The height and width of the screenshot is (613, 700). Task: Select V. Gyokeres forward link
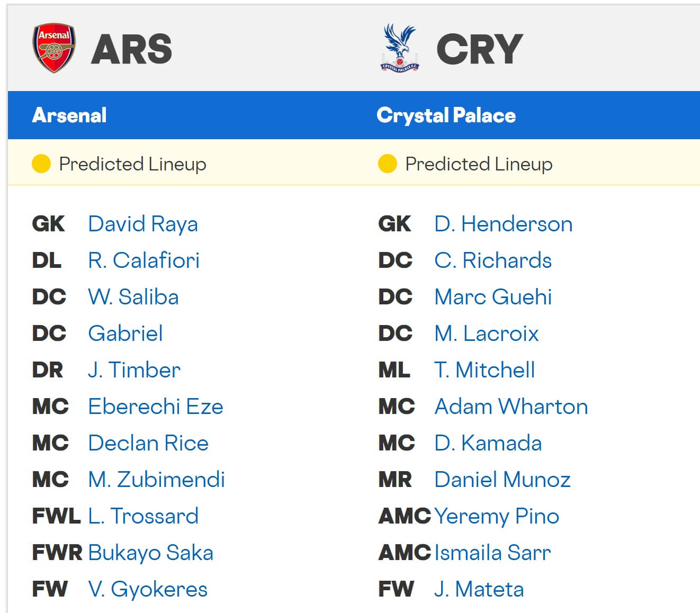(x=148, y=589)
